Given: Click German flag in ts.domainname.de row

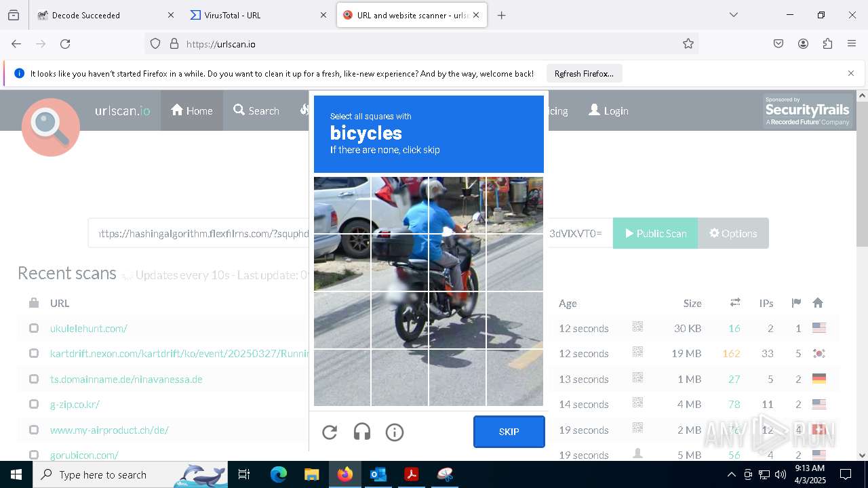Looking at the screenshot, I should (x=819, y=379).
